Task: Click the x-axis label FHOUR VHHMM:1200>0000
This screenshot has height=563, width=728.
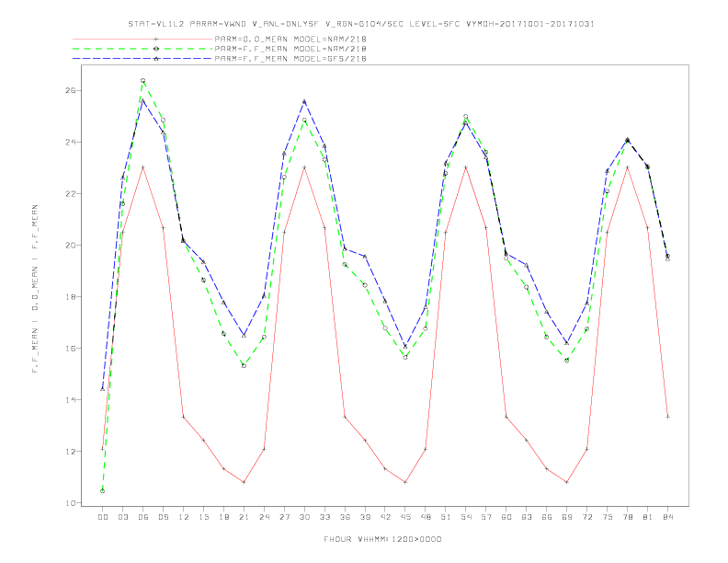Action: coord(382,539)
